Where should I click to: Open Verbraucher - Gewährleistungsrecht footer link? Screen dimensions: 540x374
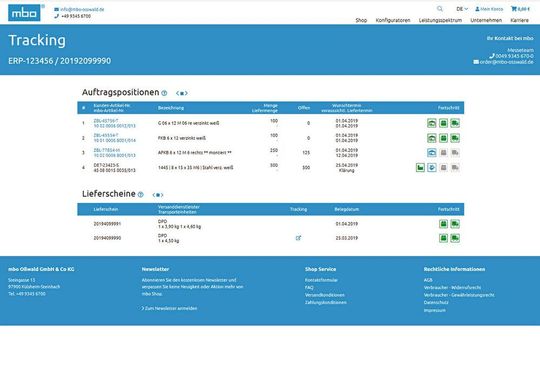(459, 295)
